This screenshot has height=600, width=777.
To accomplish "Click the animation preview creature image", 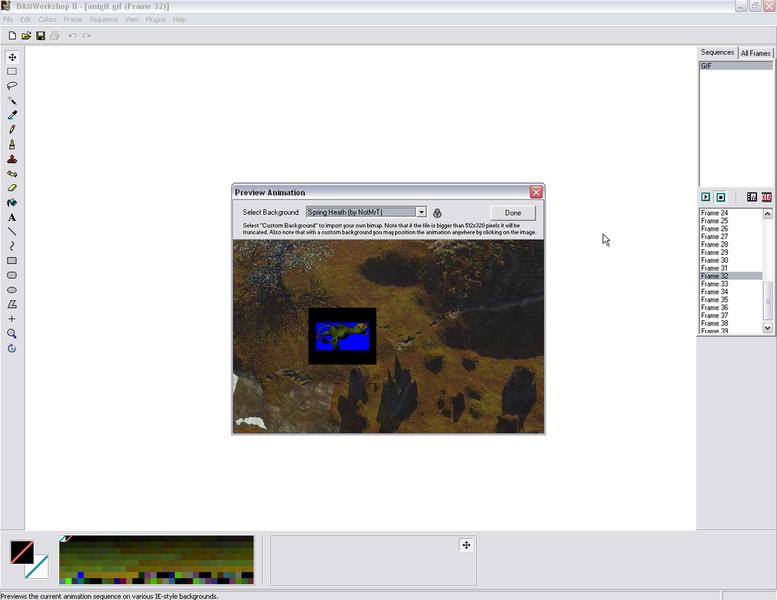I will click(x=342, y=336).
